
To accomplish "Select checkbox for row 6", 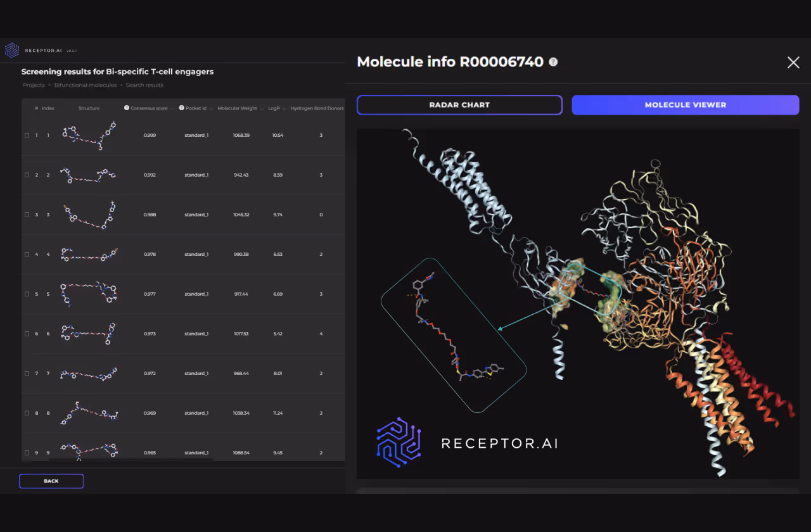I will click(x=27, y=334).
